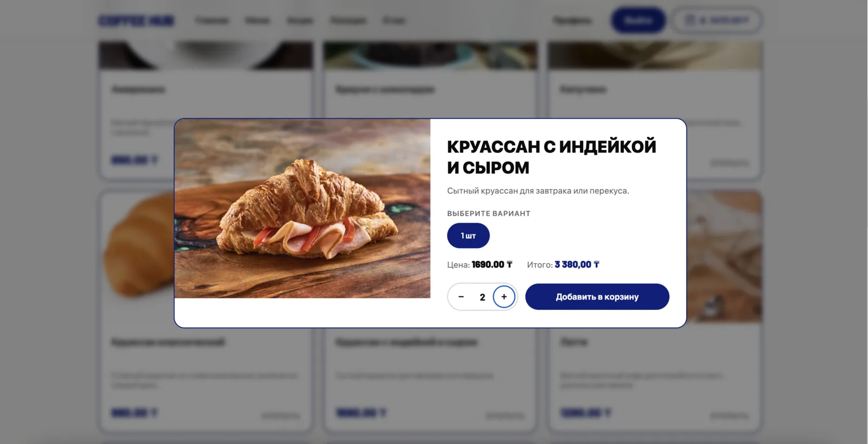Open the turkey croissant product photo
Image resolution: width=868 pixels, height=444 pixels.
click(303, 208)
